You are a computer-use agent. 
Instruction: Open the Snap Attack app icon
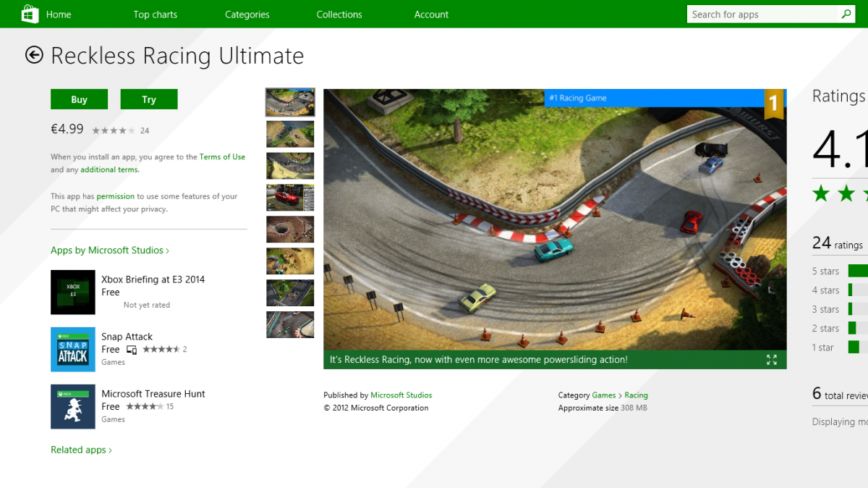pos(73,350)
